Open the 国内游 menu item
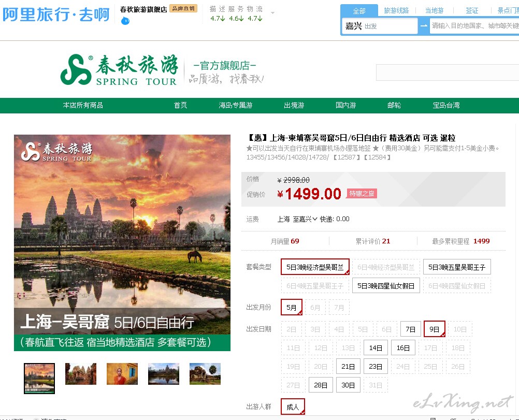 tap(345, 105)
